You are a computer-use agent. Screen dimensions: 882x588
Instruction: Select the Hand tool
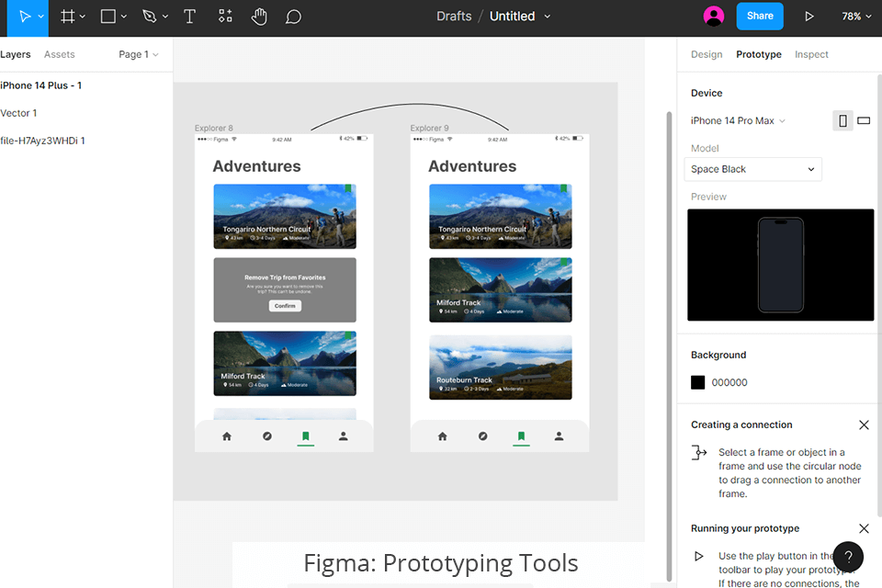click(x=259, y=17)
